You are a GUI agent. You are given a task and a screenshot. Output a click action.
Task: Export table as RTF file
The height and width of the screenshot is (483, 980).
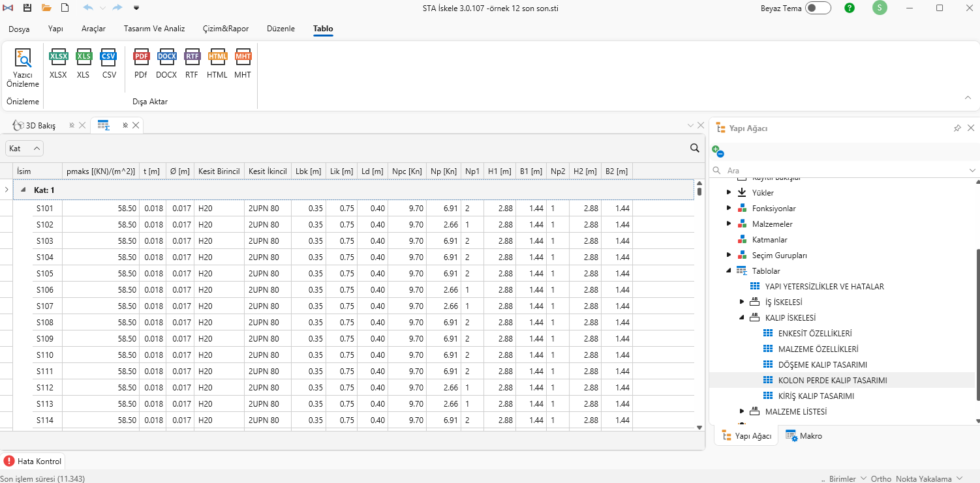(x=192, y=64)
